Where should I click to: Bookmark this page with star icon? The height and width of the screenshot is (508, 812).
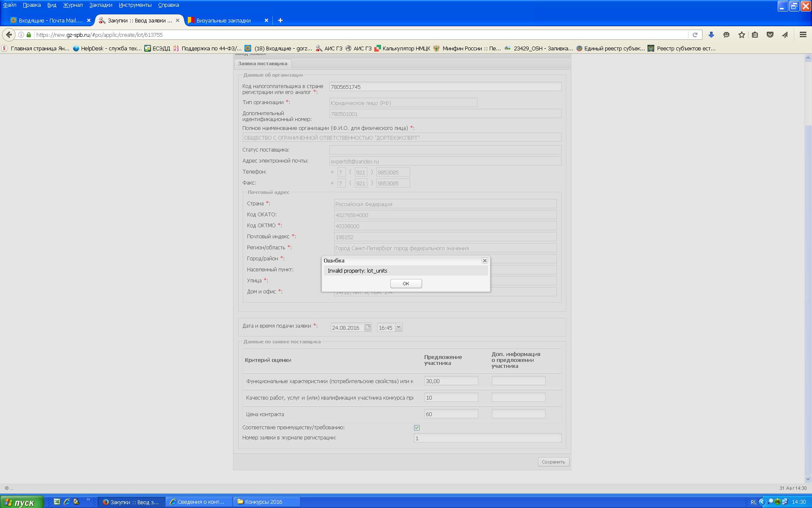(741, 35)
